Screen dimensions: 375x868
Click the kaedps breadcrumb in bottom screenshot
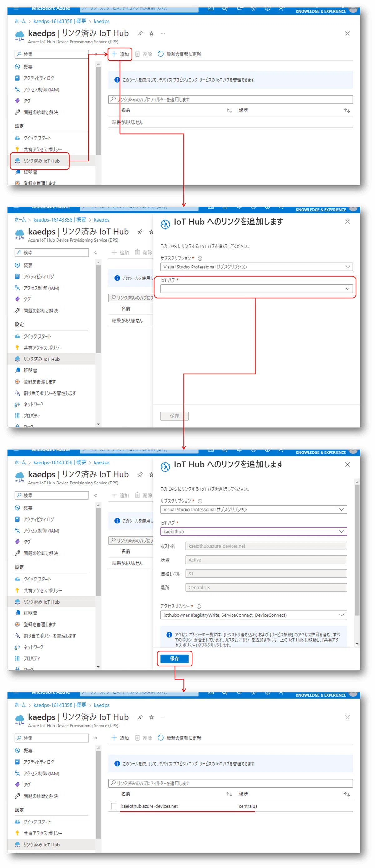coord(101,705)
